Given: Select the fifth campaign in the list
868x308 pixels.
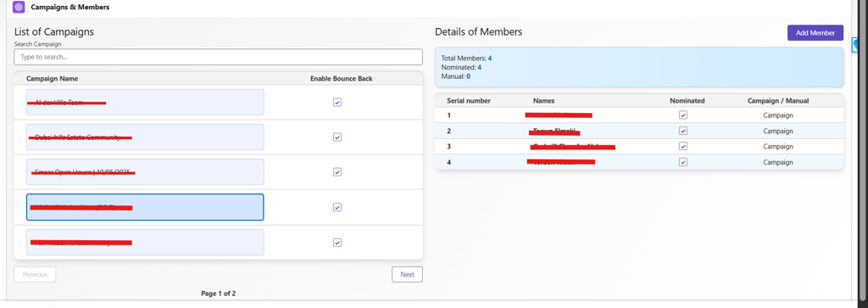Looking at the screenshot, I should click(145, 243).
